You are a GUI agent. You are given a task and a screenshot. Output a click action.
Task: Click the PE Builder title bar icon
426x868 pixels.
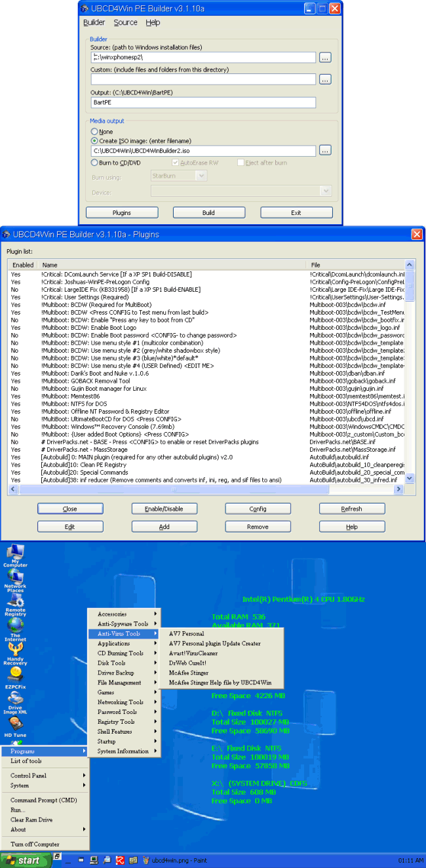point(85,9)
